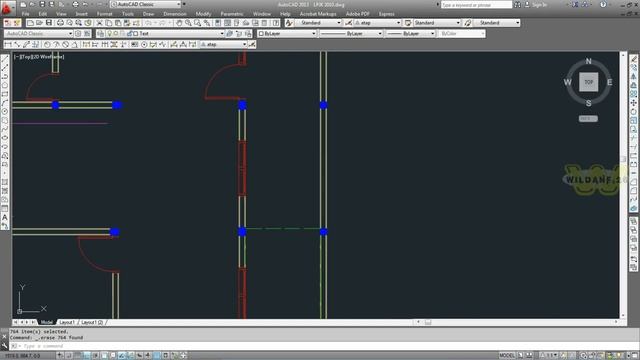Open the File menu
640x360 pixels.
[x=25, y=14]
